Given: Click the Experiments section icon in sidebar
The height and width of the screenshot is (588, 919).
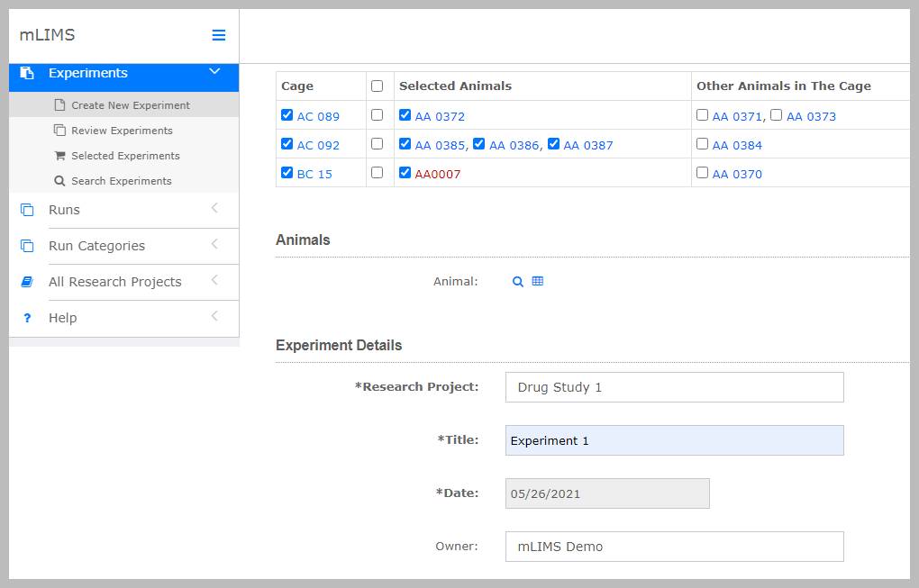Looking at the screenshot, I should (27, 73).
